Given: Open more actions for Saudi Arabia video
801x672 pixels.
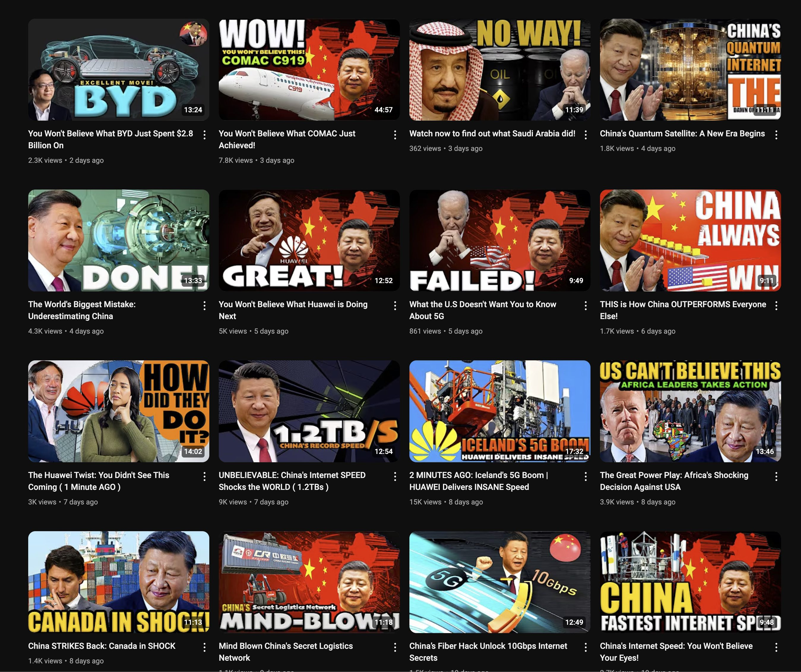Looking at the screenshot, I should (x=585, y=134).
